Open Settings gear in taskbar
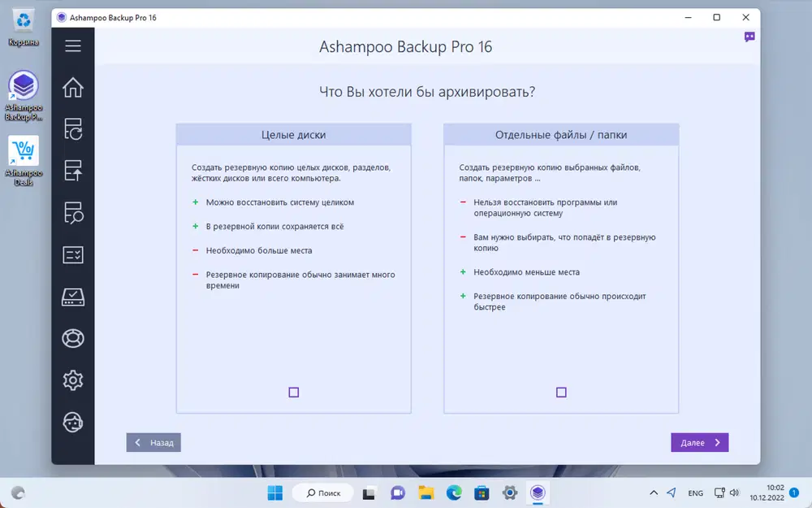The width and height of the screenshot is (812, 508). 510,493
